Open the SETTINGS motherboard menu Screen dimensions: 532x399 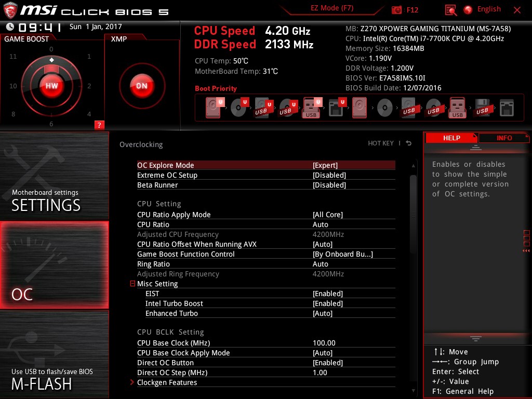(x=54, y=177)
